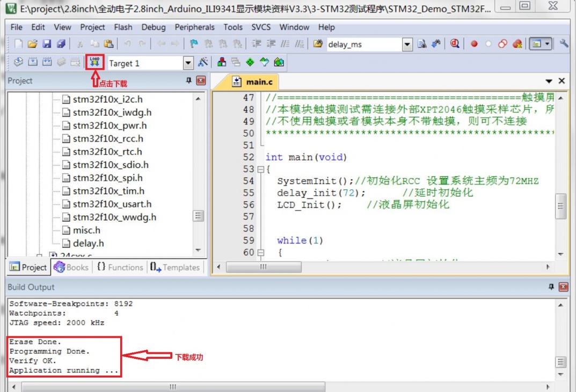The image size is (576, 392).
Task: Click the Manage Run-Time Environment green diamond icon
Action: 250,62
